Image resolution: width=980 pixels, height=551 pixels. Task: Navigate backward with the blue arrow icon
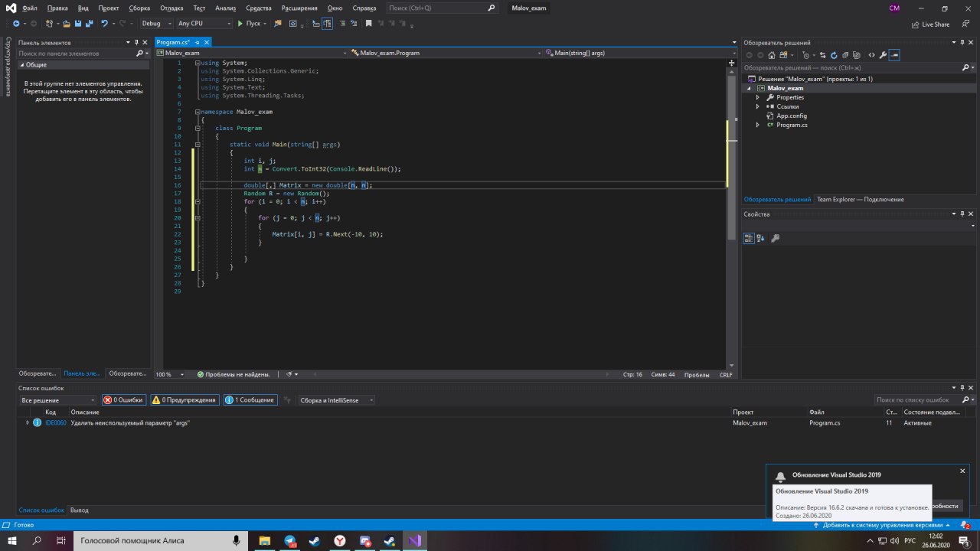16,24
